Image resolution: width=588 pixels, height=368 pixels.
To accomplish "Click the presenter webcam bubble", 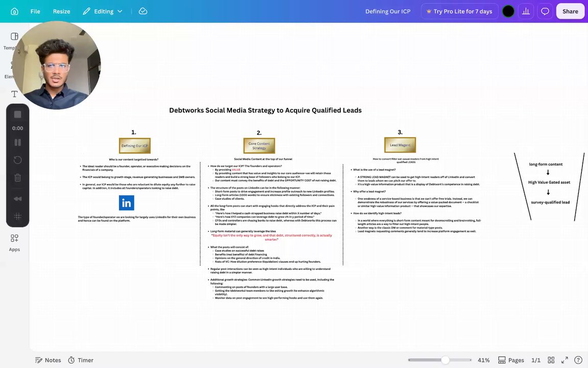I will point(57,65).
